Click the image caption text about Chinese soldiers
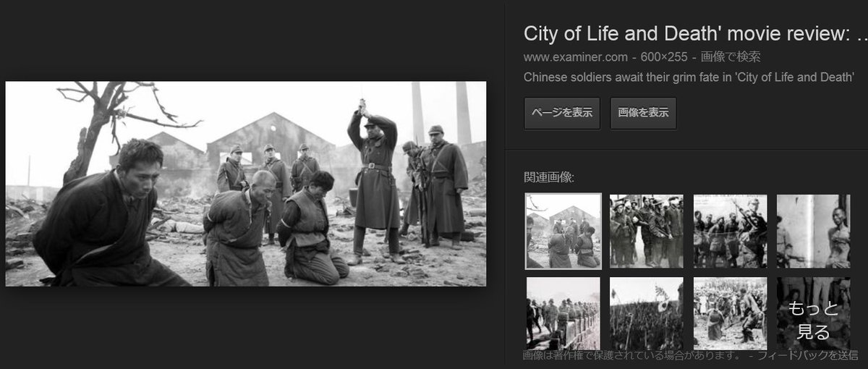868x369 pixels. pos(689,77)
